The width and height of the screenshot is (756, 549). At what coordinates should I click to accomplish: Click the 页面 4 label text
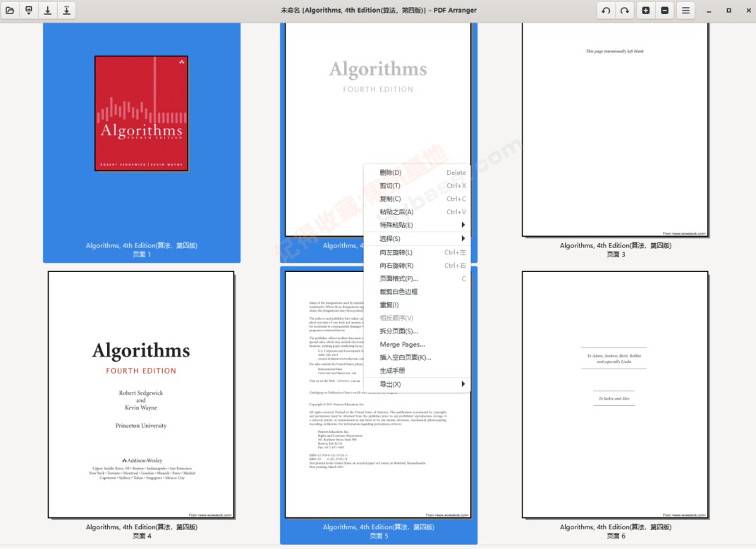click(x=142, y=536)
